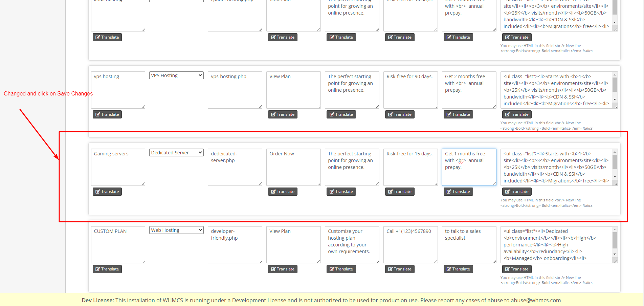Click Translate under 'to talk to a sales specialist.'
The width and height of the screenshot is (644, 306).
pyautogui.click(x=458, y=269)
